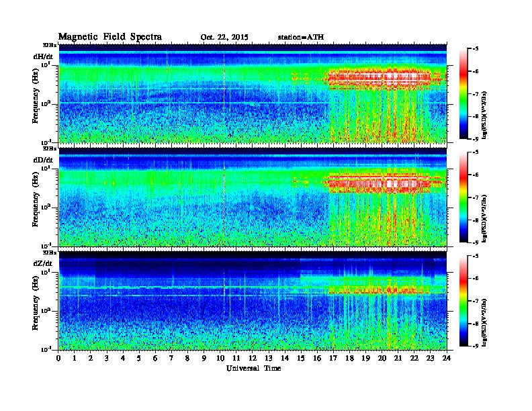
Task: Click hour "9" on the Universal Time axis
Action: pos(204,358)
